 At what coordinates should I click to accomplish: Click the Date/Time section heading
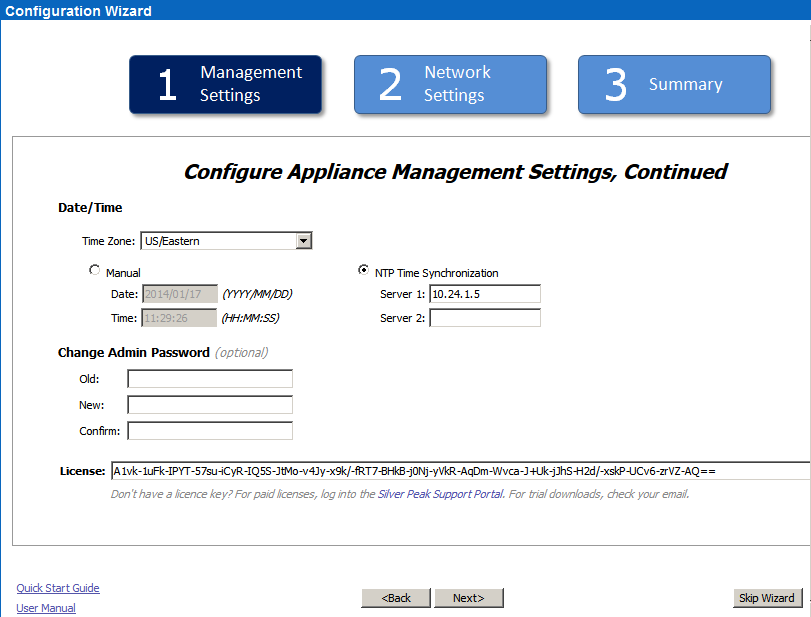tap(90, 208)
